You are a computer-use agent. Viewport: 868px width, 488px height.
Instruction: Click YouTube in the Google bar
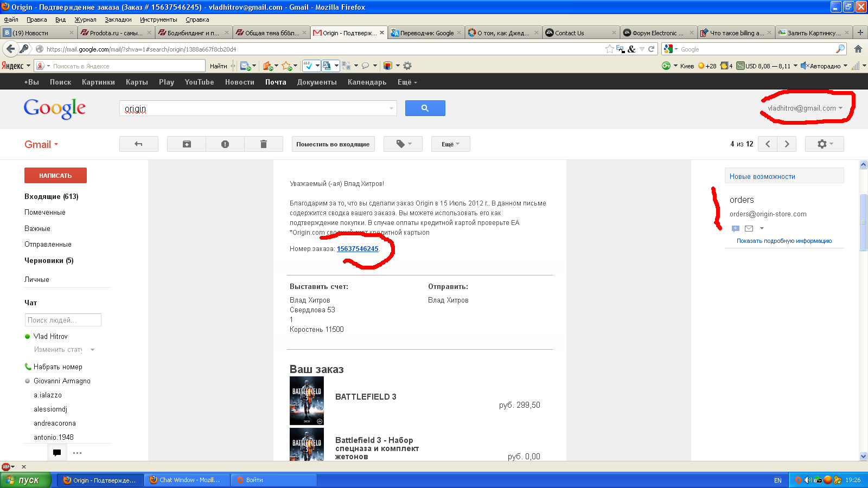199,82
